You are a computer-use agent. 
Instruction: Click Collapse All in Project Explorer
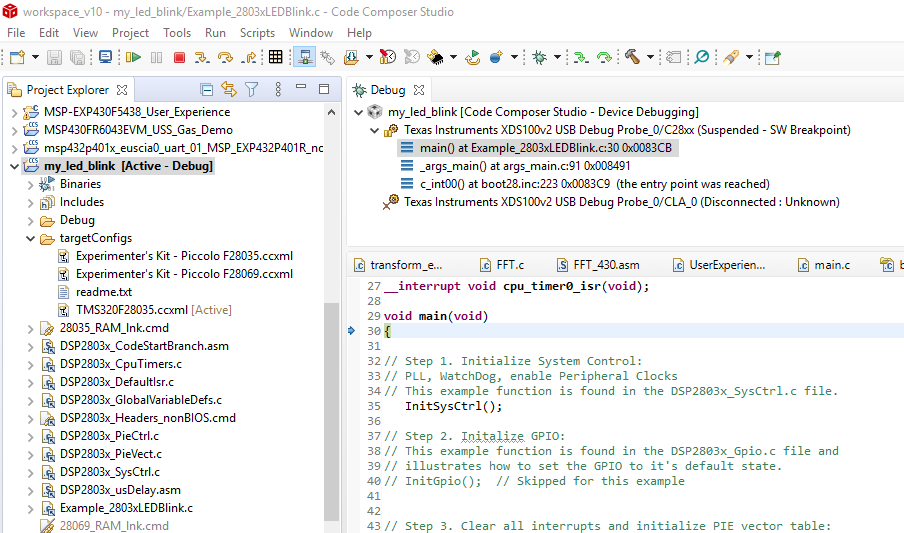pos(206,89)
